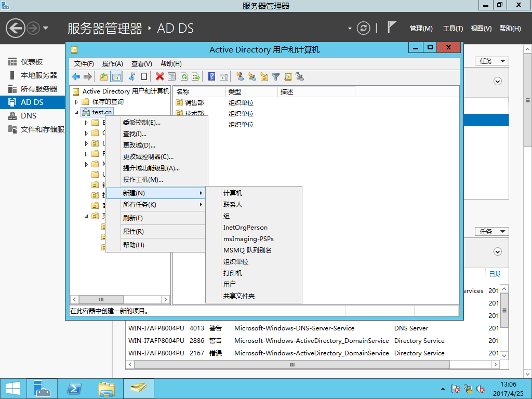Open lower 任务 dropdown in Server Manager
The width and height of the screenshot is (532, 399).
pos(491,231)
